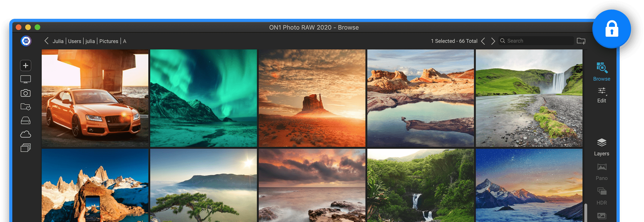Open cloud storage sources icon
The width and height of the screenshot is (644, 222).
pos(26,134)
